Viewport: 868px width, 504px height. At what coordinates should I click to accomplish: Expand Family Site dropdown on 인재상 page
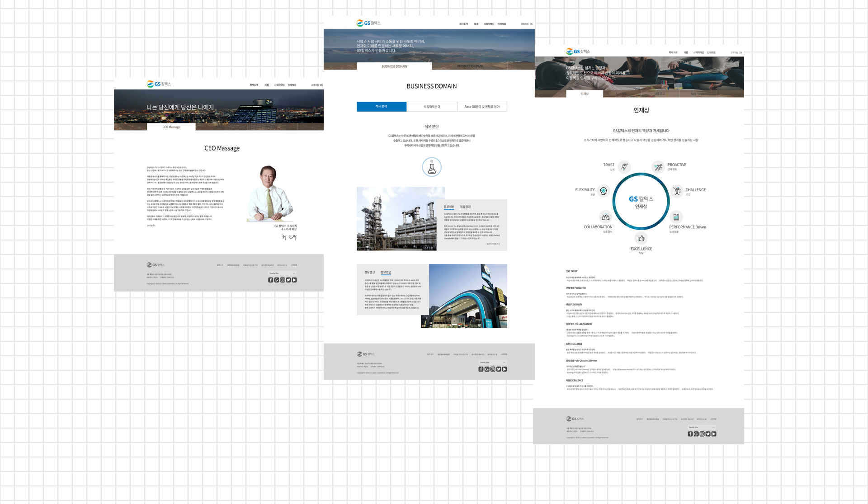pyautogui.click(x=702, y=427)
